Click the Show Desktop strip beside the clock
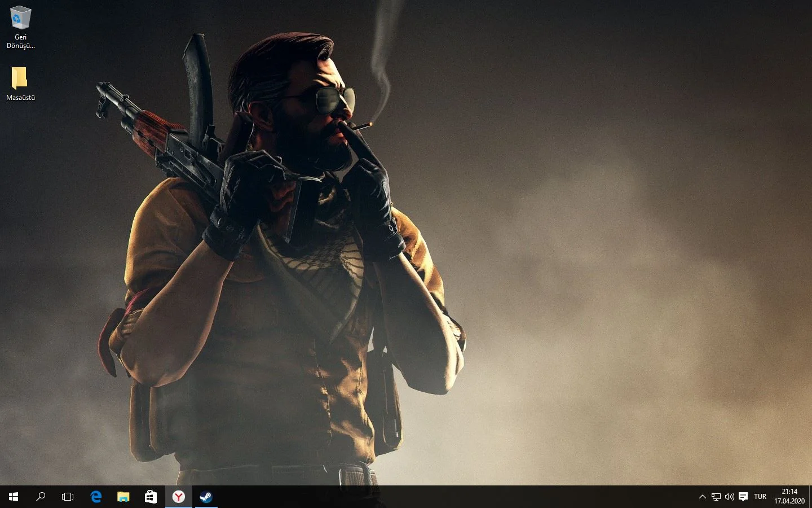Screen dimensions: 812x508 [x=810, y=497]
